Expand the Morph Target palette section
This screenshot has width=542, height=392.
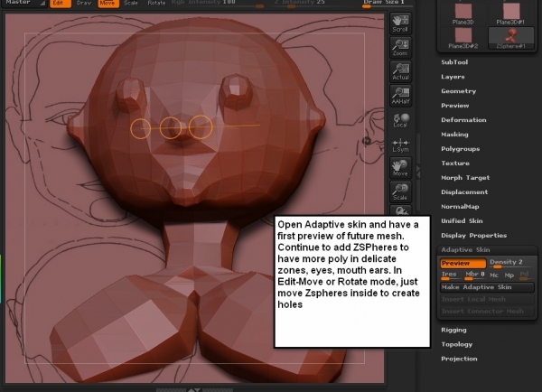pos(465,178)
